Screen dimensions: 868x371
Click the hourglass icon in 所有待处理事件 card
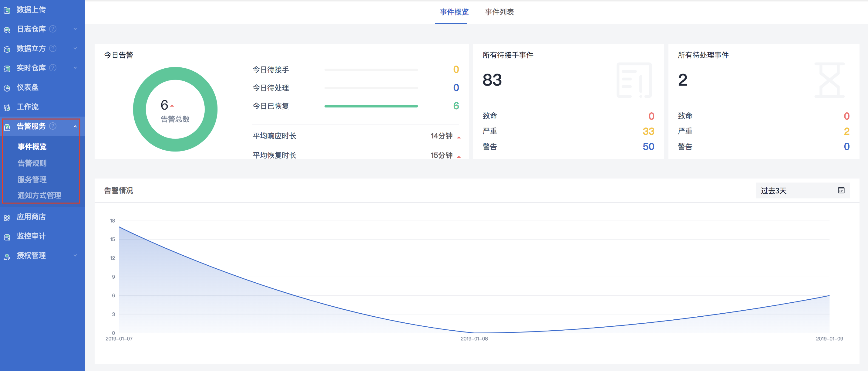point(829,80)
